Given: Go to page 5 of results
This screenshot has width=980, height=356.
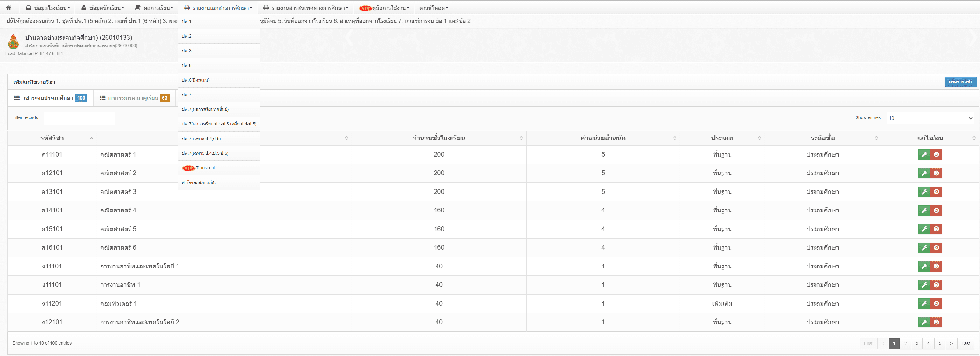Looking at the screenshot, I should [940, 344].
